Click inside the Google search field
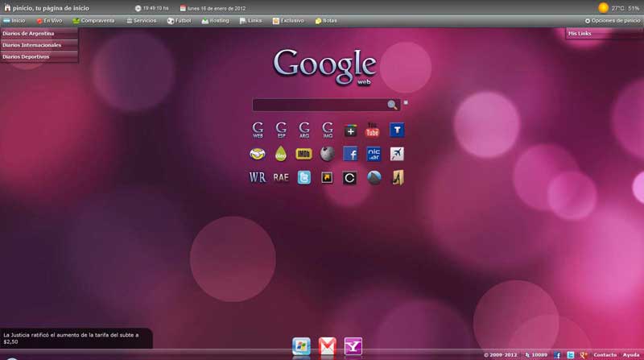Screen dimensions: 644x360 click(x=320, y=105)
